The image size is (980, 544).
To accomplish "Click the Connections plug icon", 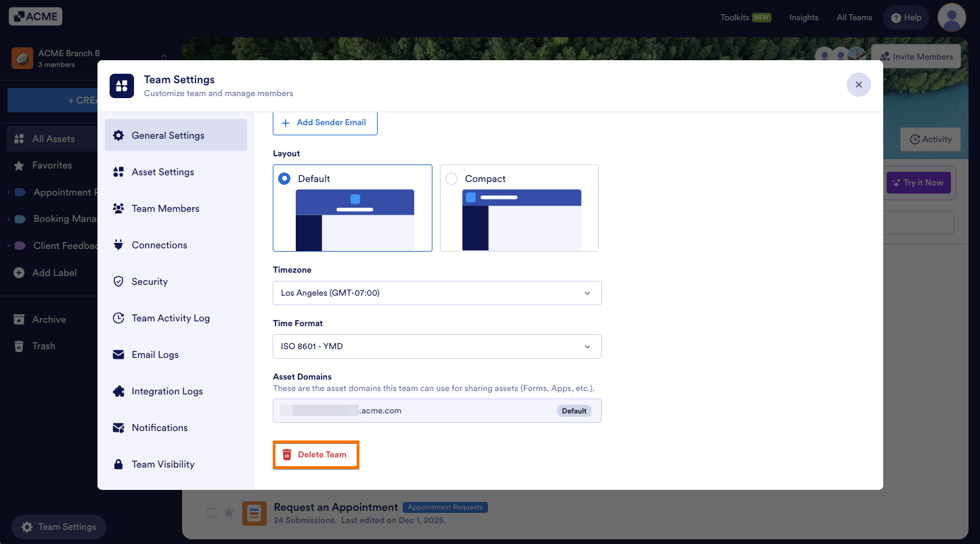I will (118, 245).
